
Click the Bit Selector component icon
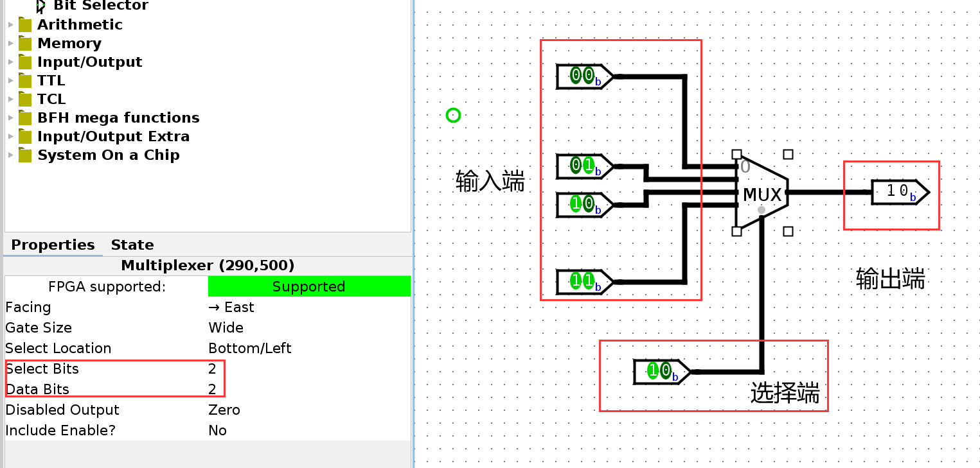[x=41, y=6]
